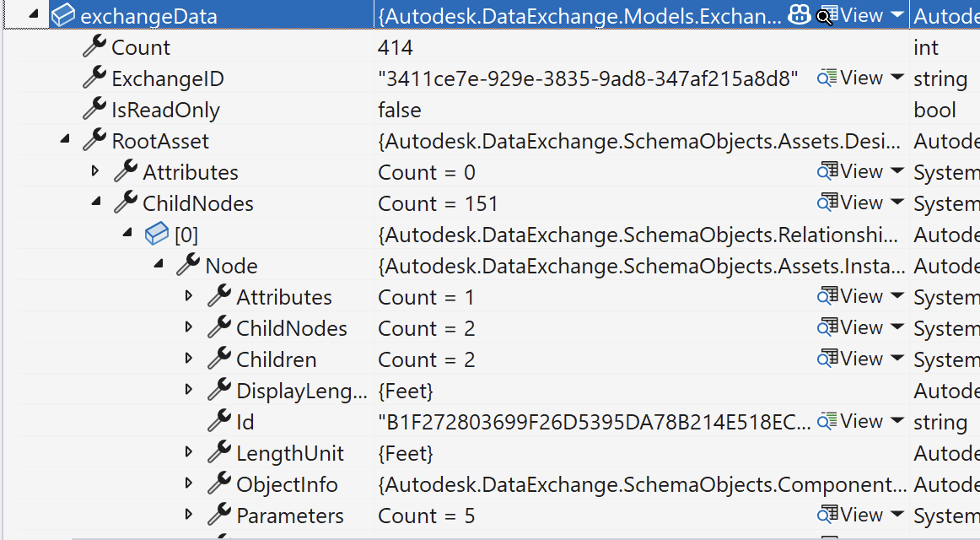Expand Attributes with Count = 1
This screenshot has width=980, height=540.
[189, 295]
